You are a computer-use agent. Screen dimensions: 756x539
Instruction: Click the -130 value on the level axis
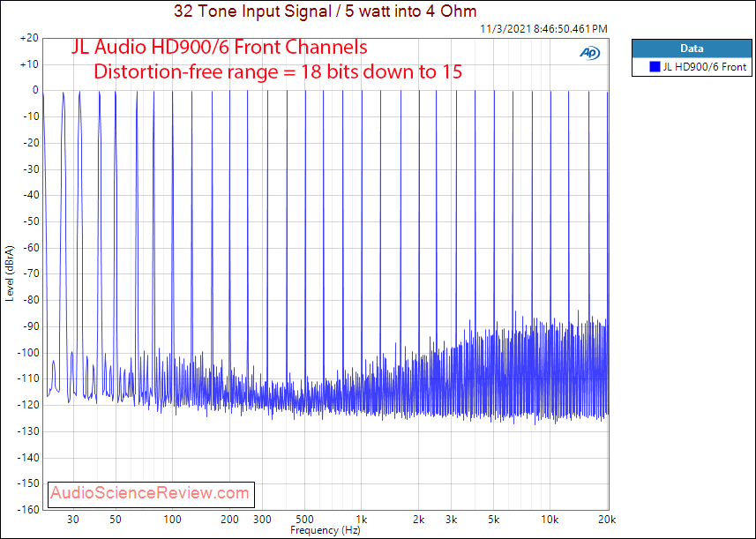click(28, 431)
